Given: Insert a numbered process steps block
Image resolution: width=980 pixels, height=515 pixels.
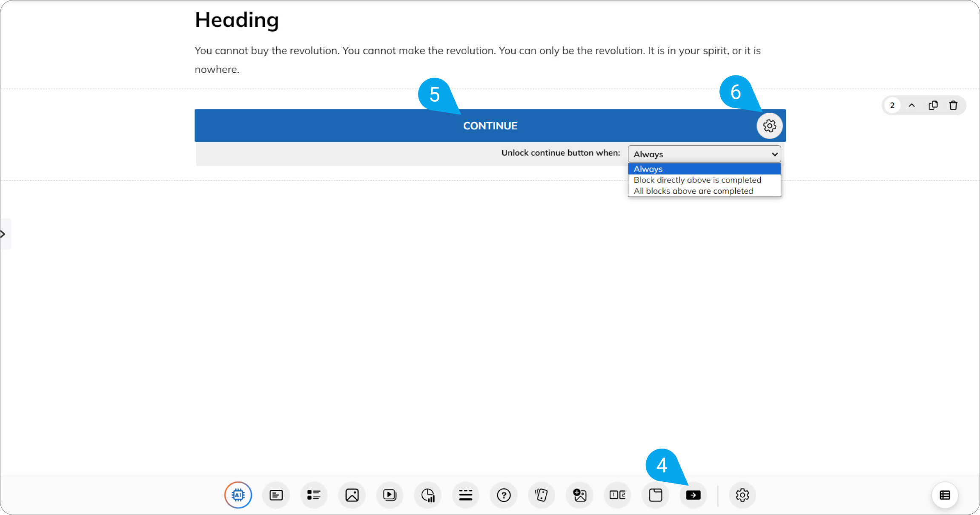Looking at the screenshot, I should [x=617, y=495].
